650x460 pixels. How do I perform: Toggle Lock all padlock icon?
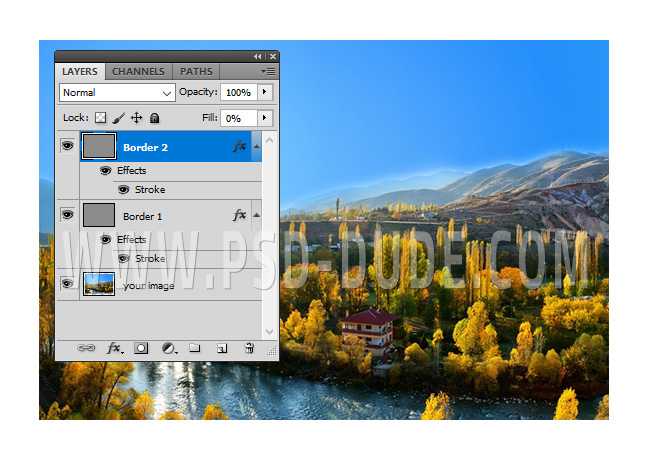tap(155, 118)
